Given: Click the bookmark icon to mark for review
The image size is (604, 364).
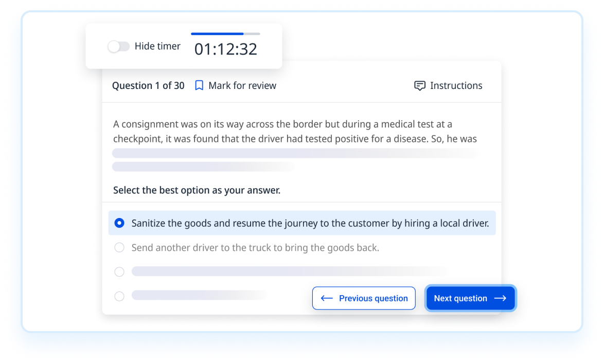Looking at the screenshot, I should point(199,86).
